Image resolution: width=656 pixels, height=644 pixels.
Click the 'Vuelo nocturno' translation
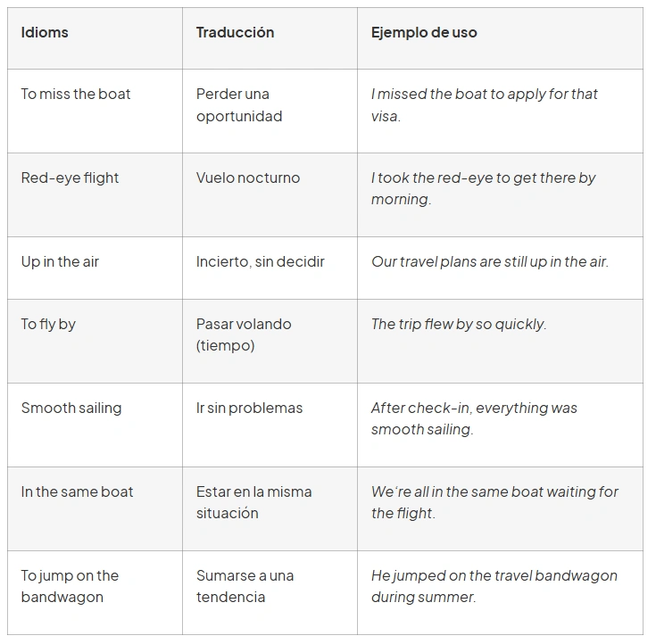point(248,178)
